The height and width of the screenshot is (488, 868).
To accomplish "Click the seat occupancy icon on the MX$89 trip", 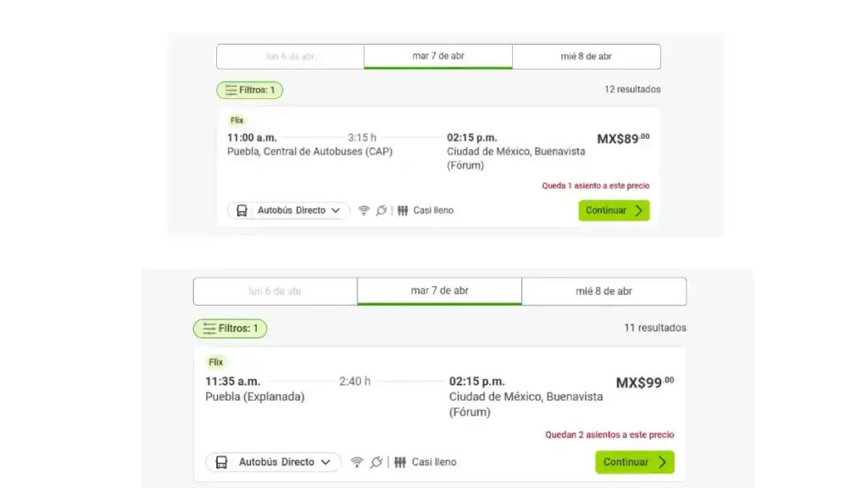I will [x=403, y=210].
